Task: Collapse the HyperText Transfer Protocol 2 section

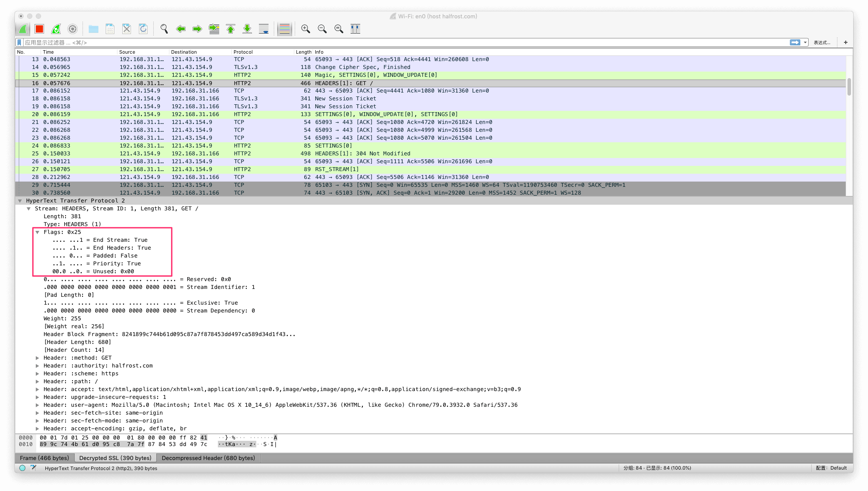Action: coord(20,201)
